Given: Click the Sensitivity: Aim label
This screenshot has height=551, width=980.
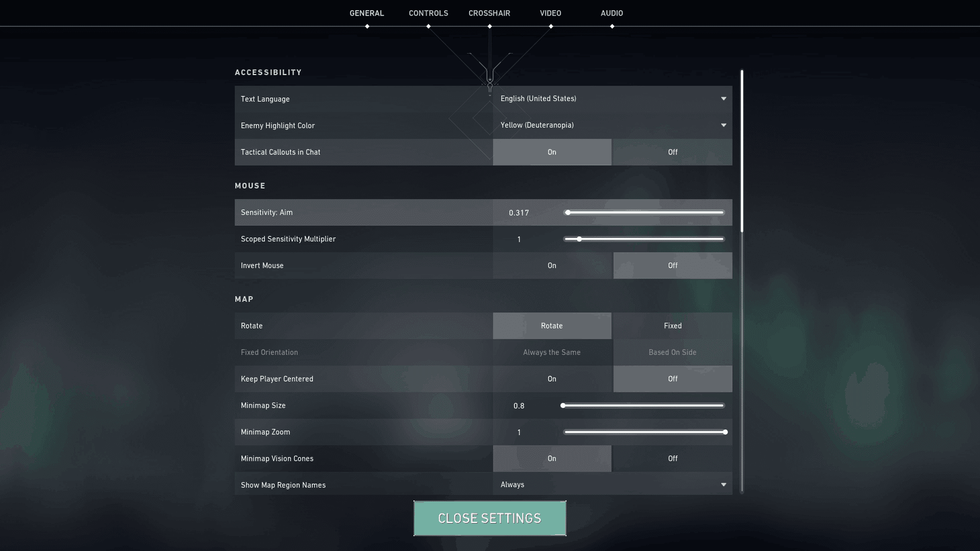Looking at the screenshot, I should point(266,212).
